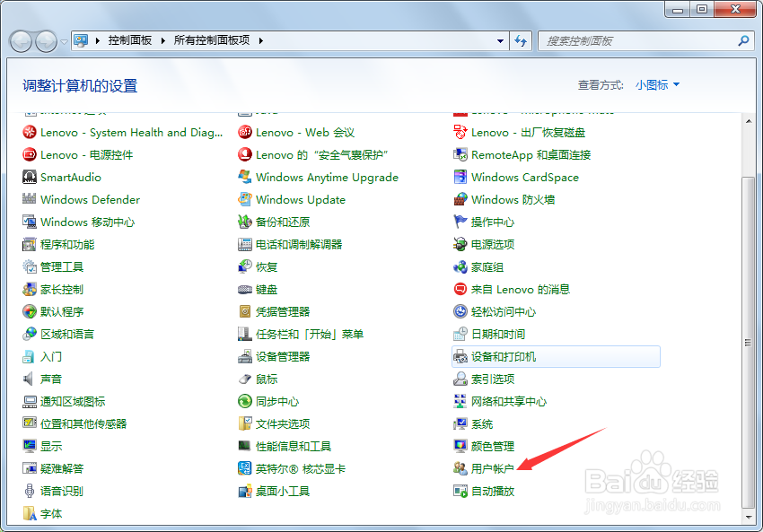Open 任务栏和「开始」菜单 link
Screen dimensions: 763x532
310,334
